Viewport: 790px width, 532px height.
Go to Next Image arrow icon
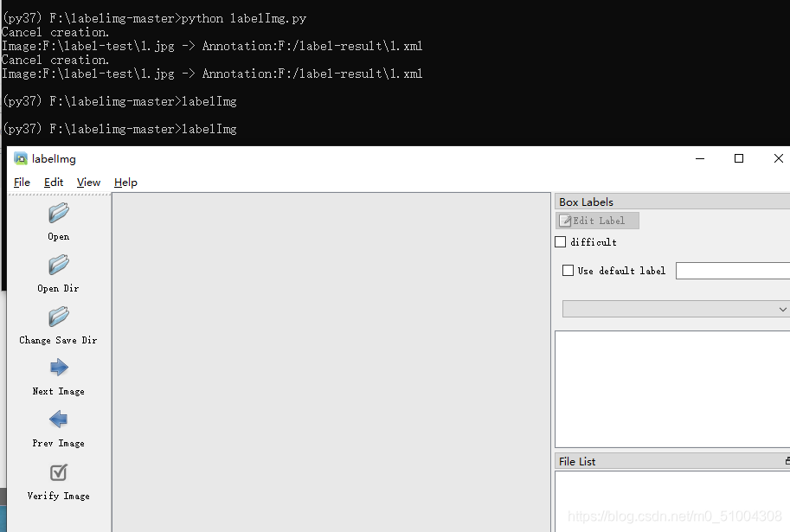[59, 368]
